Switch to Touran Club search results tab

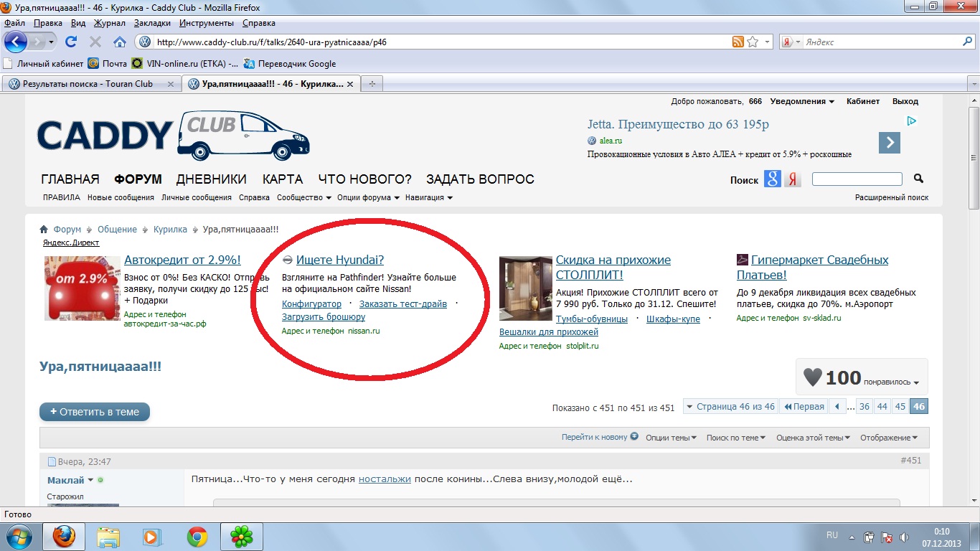[91, 84]
